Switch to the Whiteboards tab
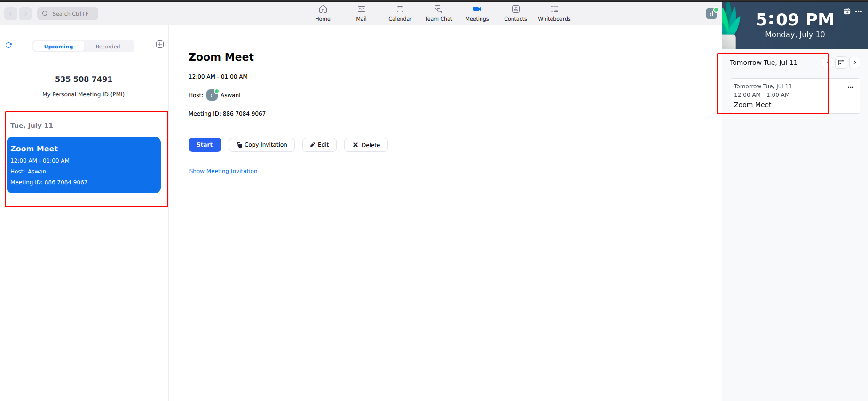This screenshot has width=868, height=401. coord(554,13)
